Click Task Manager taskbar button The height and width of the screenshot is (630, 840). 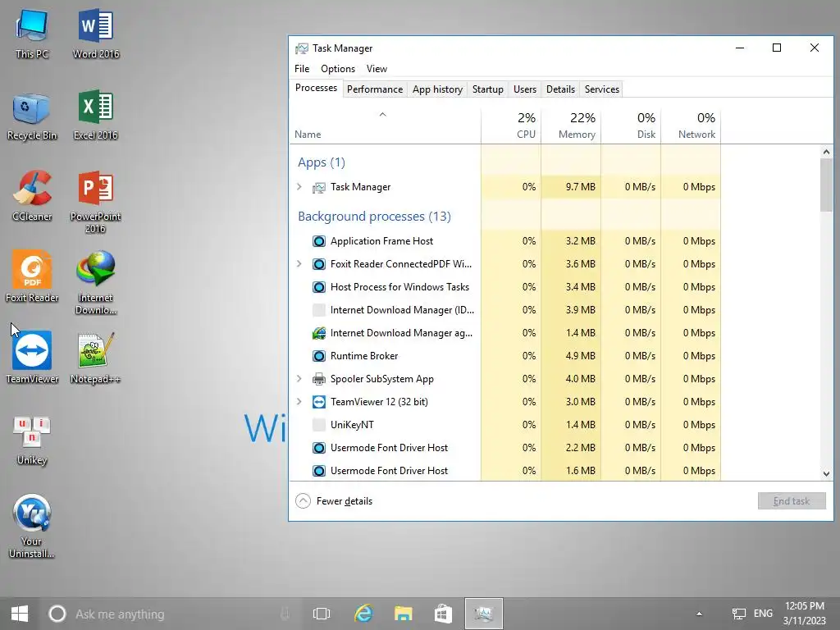coord(483,614)
